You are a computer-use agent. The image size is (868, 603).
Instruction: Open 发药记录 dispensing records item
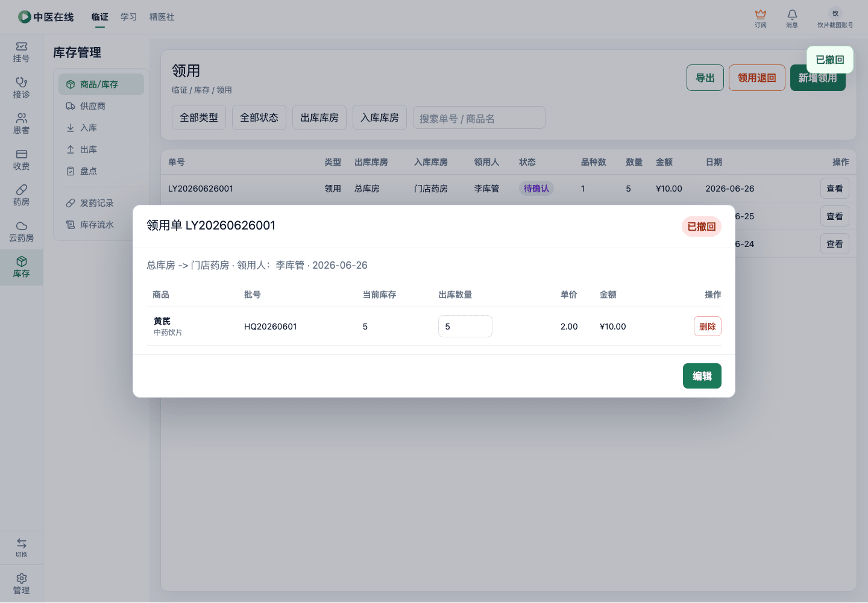101,203
